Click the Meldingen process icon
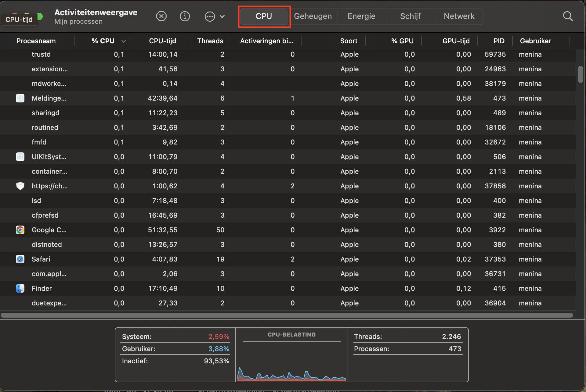The image size is (586, 392). pyautogui.click(x=20, y=98)
